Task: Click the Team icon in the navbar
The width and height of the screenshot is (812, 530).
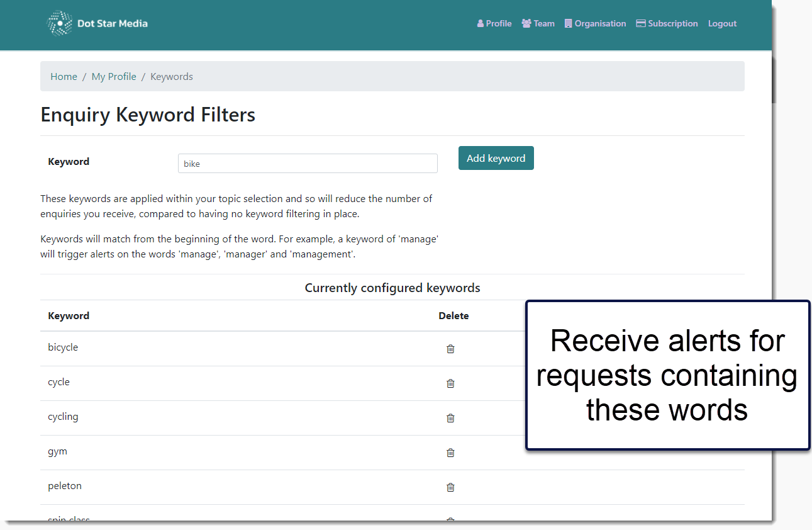Action: [526, 23]
